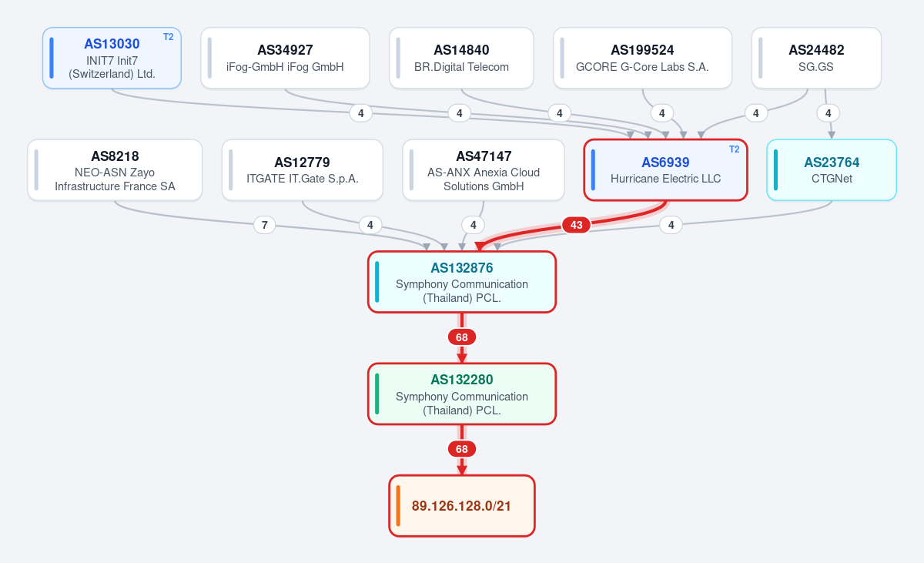The height and width of the screenshot is (563, 924).
Task: Click the 4 label under AS24482 toward CTGNet
Action: point(828,113)
